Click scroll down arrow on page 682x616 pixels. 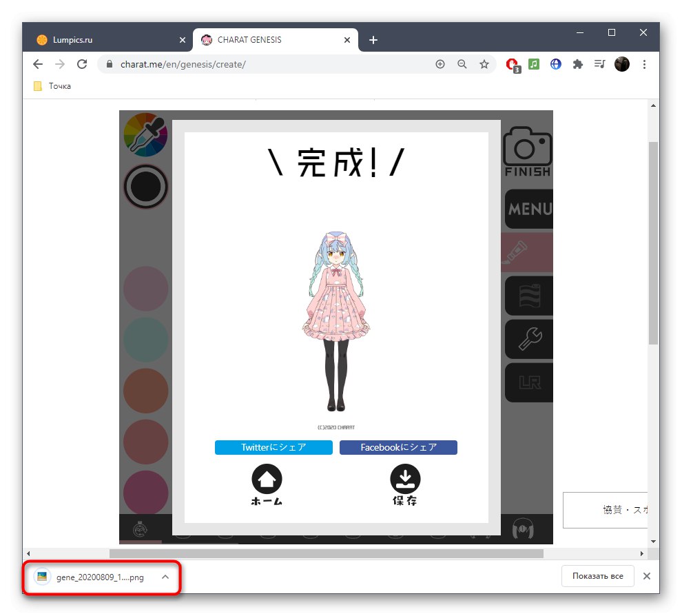tap(653, 542)
